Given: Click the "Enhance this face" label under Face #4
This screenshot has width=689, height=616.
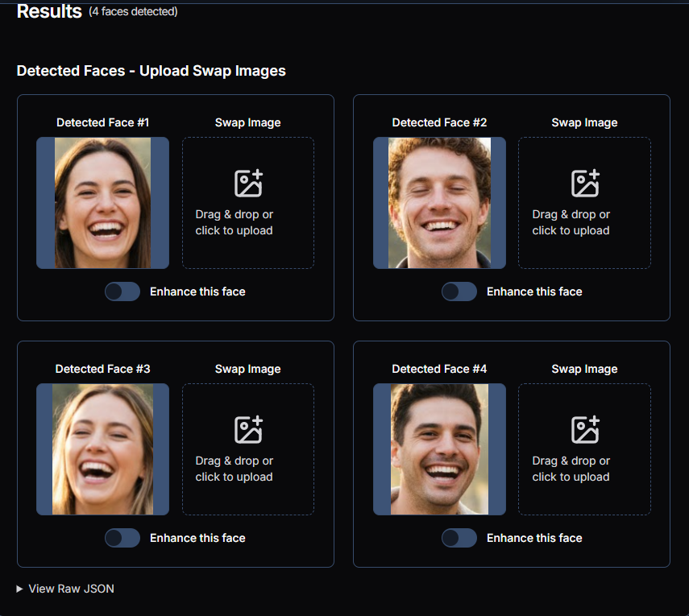Looking at the screenshot, I should coord(534,538).
